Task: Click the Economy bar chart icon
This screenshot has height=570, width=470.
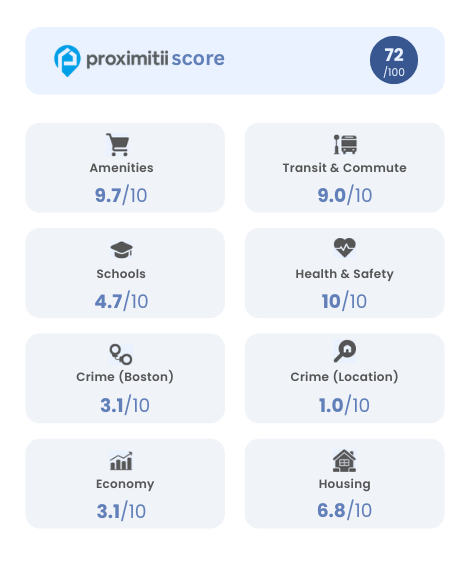Action: [x=121, y=461]
